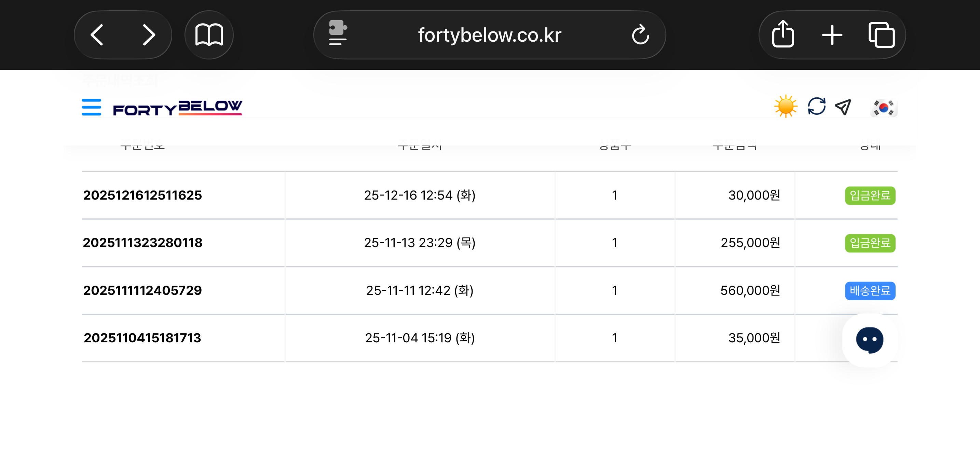Viewport: 980px width, 451px height.
Task: Open the blue hamburger menu
Action: (x=91, y=107)
